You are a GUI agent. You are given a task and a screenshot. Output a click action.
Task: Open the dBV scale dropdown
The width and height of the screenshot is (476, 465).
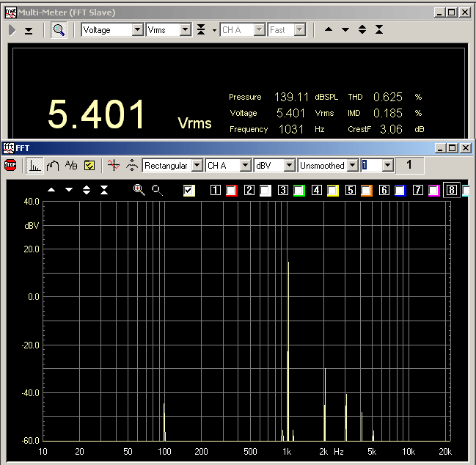tap(289, 166)
